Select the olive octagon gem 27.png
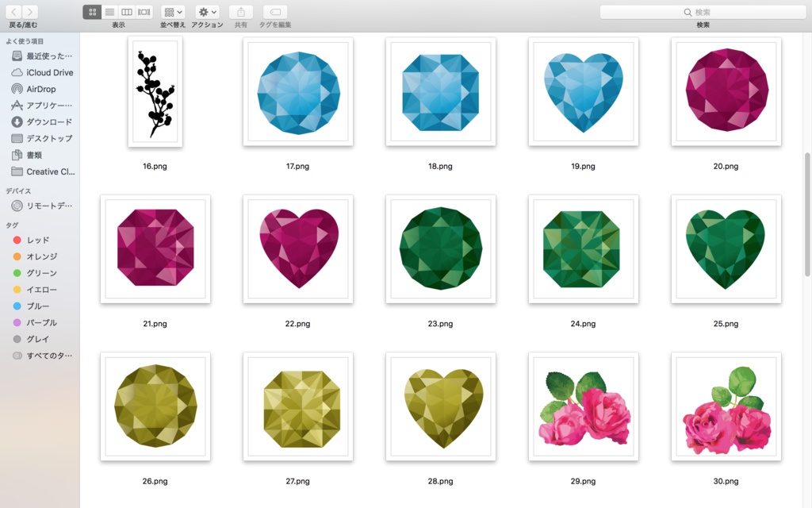 (x=298, y=406)
